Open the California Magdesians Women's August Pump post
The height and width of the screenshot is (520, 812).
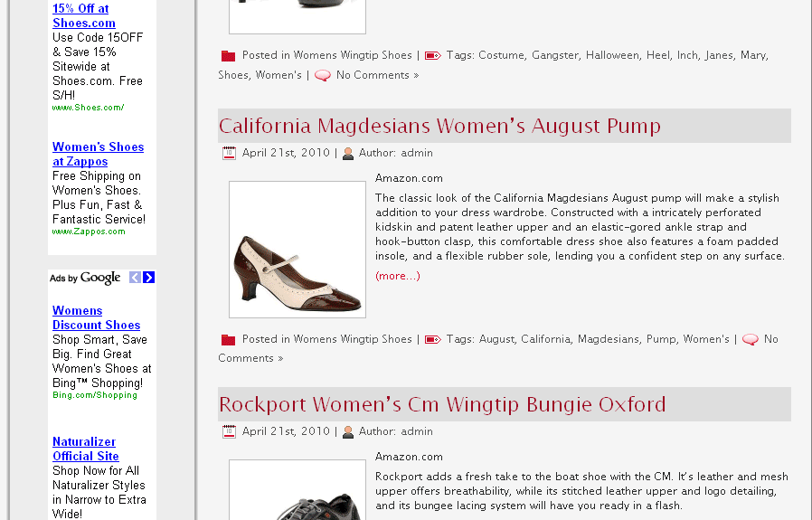point(439,126)
